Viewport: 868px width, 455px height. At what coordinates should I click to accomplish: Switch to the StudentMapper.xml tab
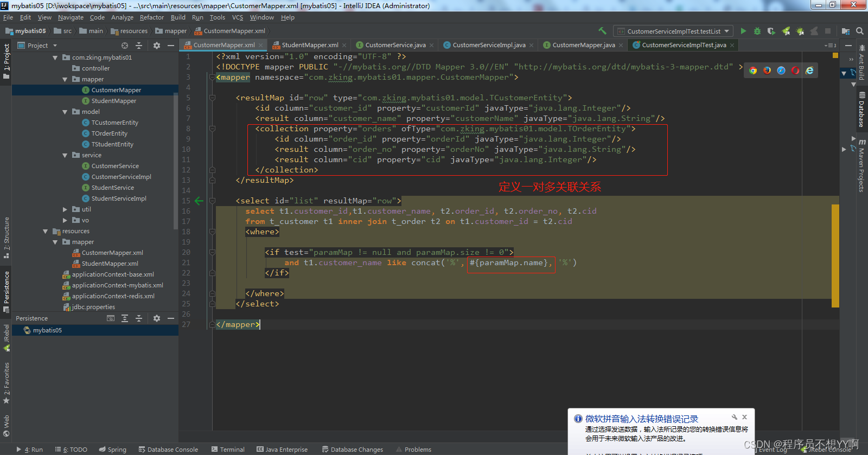pos(310,45)
